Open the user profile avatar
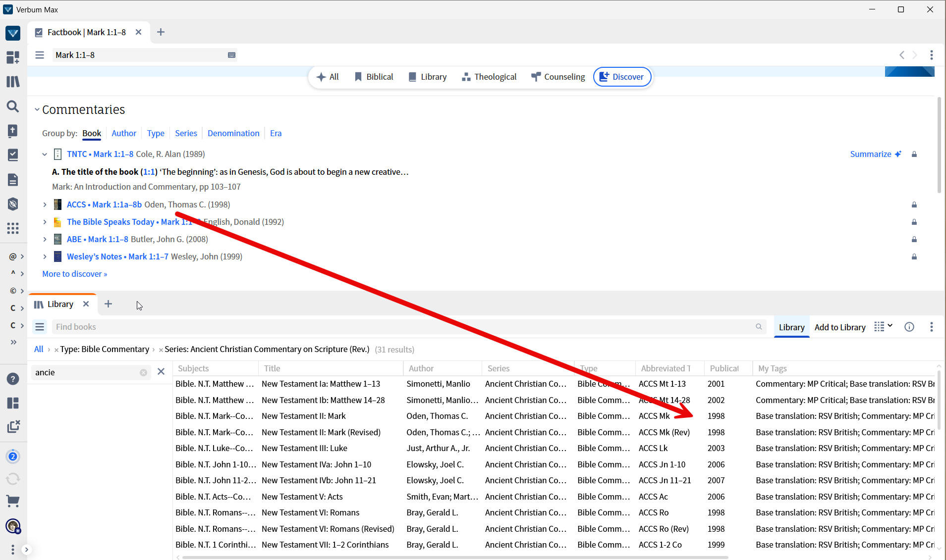Screen dimensions: 946x560 pyautogui.click(x=13, y=526)
